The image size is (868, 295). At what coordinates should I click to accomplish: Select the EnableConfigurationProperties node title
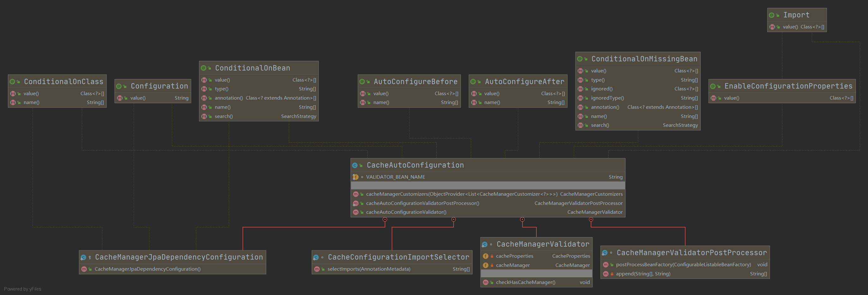(788, 86)
